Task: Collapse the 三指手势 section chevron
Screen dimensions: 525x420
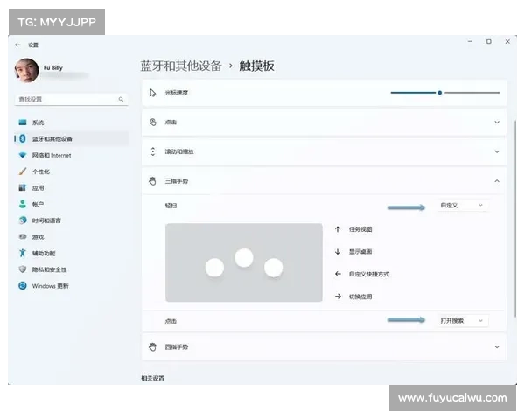Action: [x=497, y=181]
